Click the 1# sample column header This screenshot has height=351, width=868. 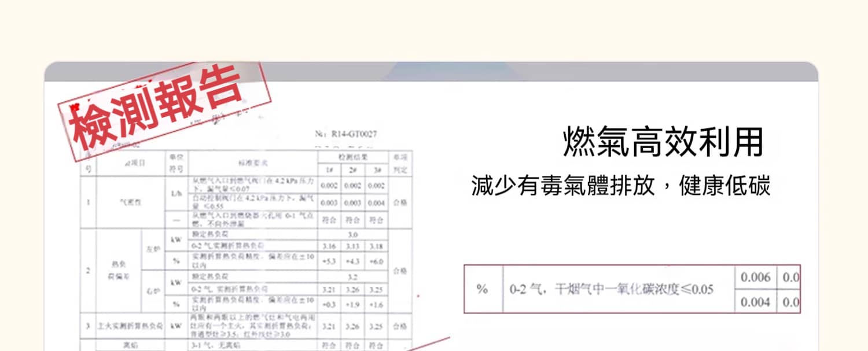click(x=329, y=170)
